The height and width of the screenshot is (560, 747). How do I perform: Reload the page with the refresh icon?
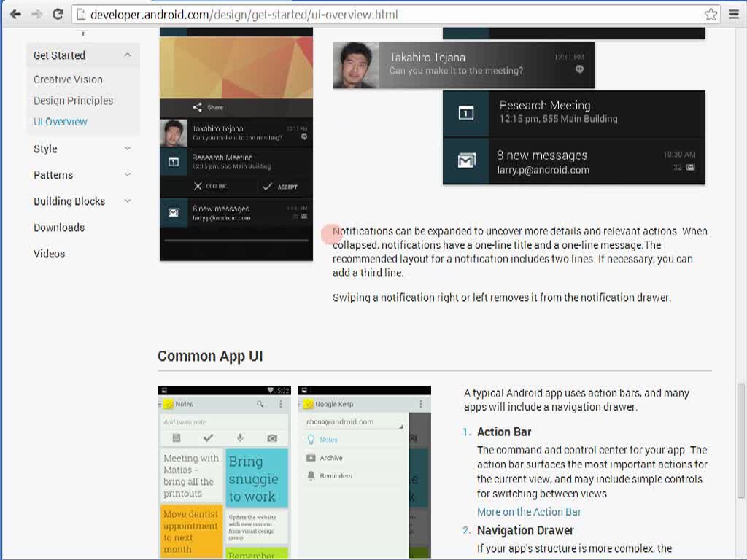point(58,15)
